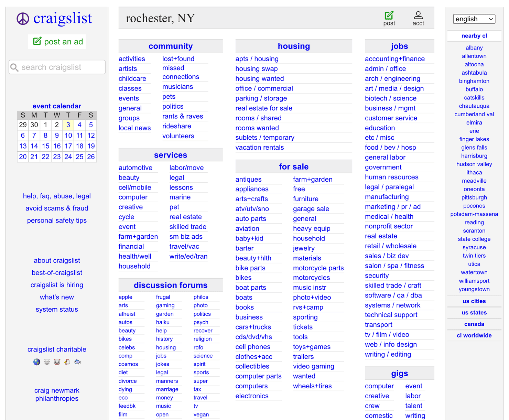Image resolution: width=509 pixels, height=420 pixels.
Task: Click the post icon in the header
Action: 389,15
